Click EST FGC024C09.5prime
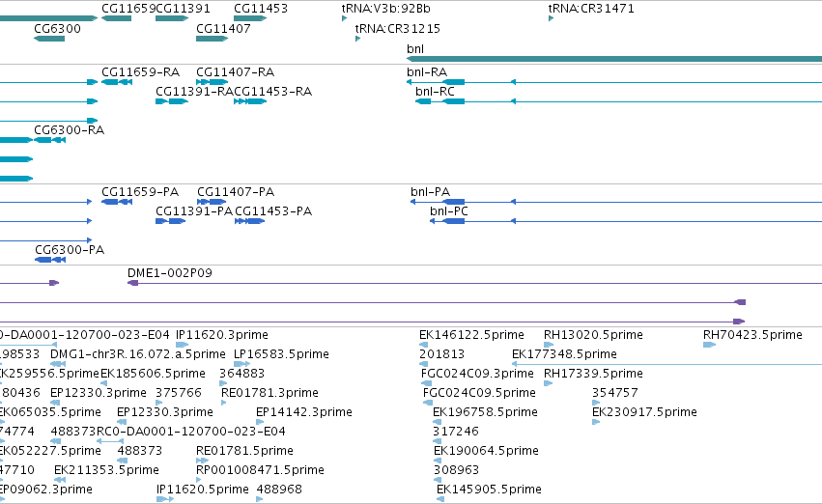 click(x=479, y=393)
